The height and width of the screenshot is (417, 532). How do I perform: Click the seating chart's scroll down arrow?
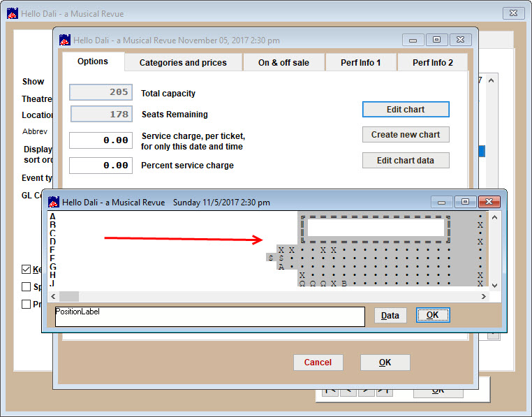[x=495, y=286]
